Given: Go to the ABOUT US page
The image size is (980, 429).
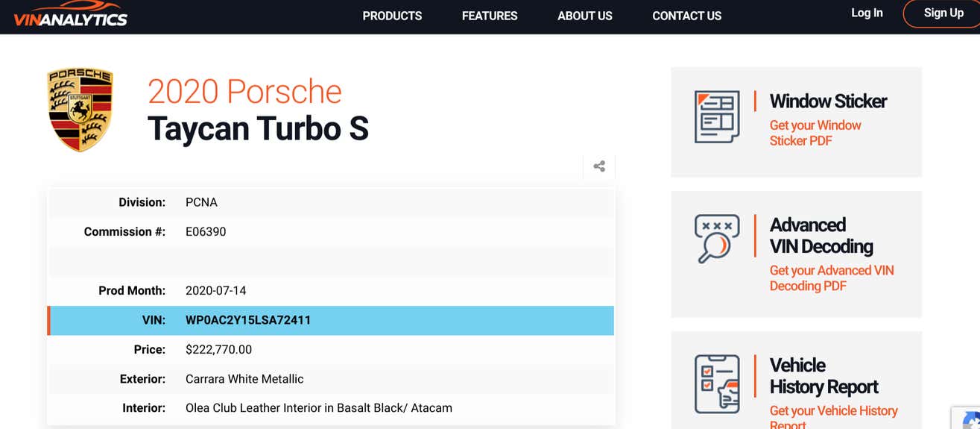Looking at the screenshot, I should pos(584,16).
